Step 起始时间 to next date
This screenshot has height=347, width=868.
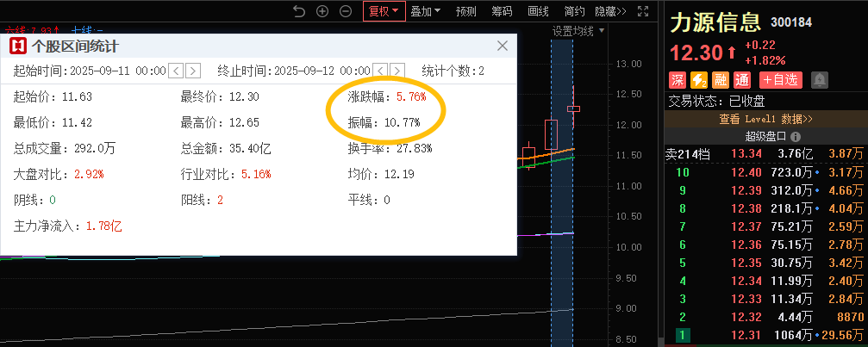pyautogui.click(x=192, y=71)
